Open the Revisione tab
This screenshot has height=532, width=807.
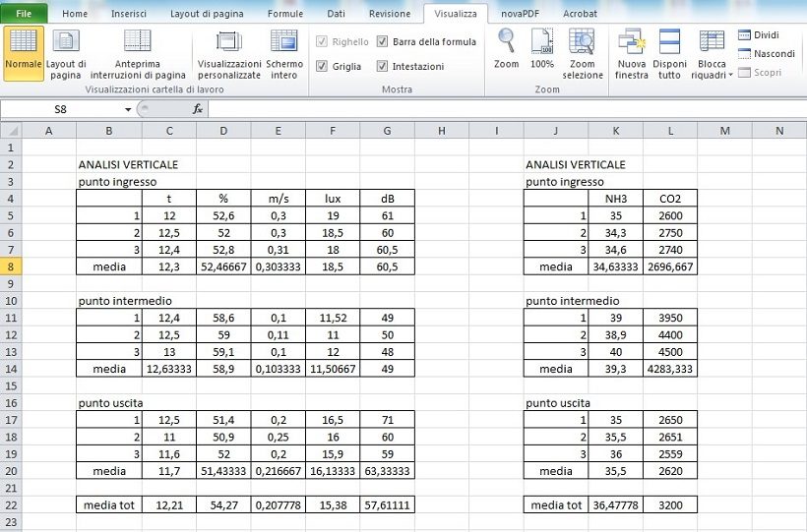(x=390, y=14)
